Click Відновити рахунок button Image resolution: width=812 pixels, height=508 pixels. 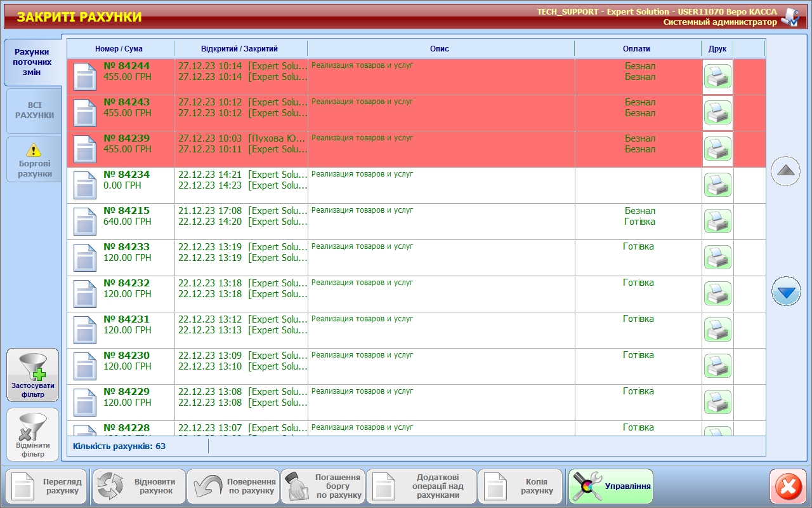[139, 486]
